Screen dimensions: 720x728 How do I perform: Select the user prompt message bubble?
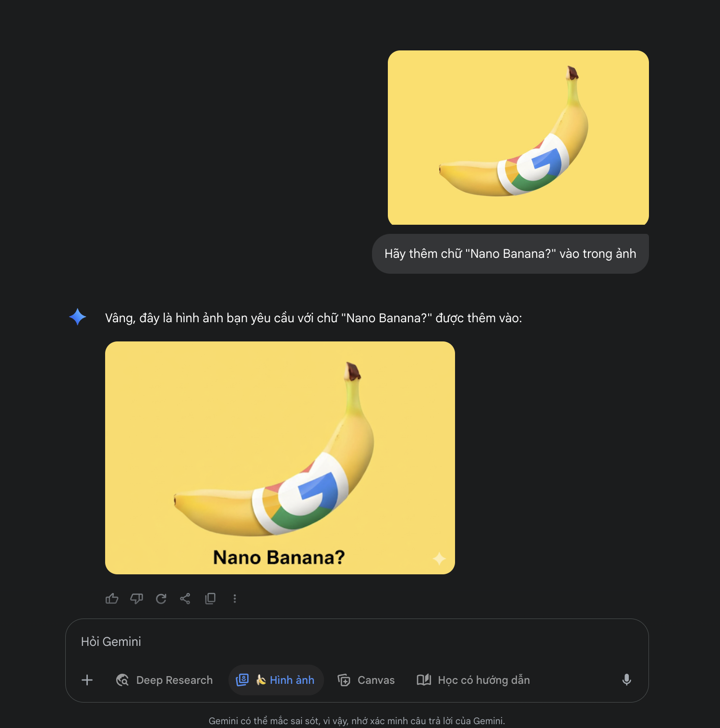tap(510, 254)
